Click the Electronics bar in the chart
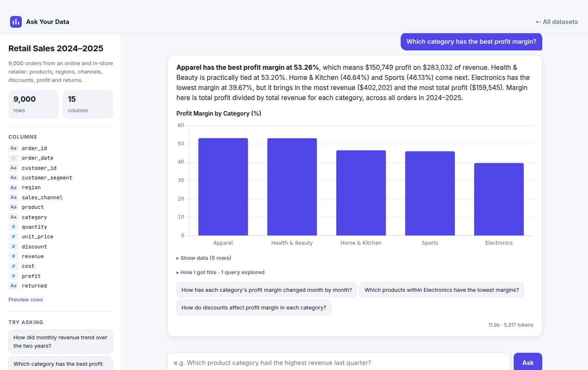Viewport: 588px width, 370px height. tap(499, 199)
